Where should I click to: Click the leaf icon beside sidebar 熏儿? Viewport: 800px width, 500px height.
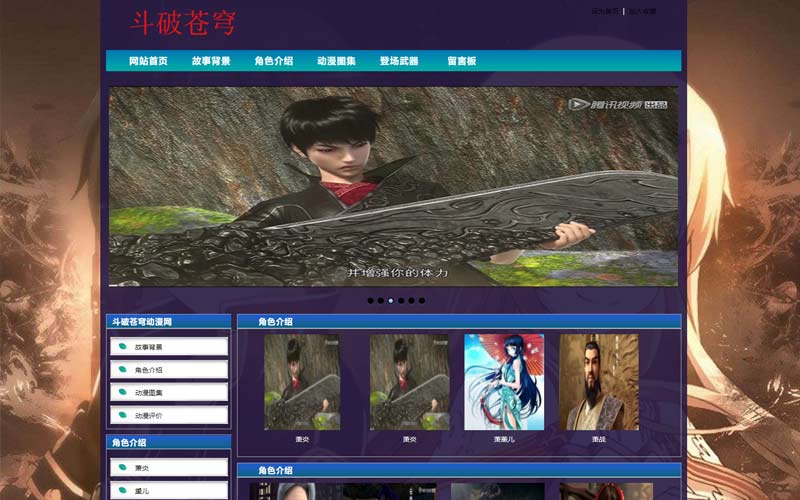(x=123, y=491)
